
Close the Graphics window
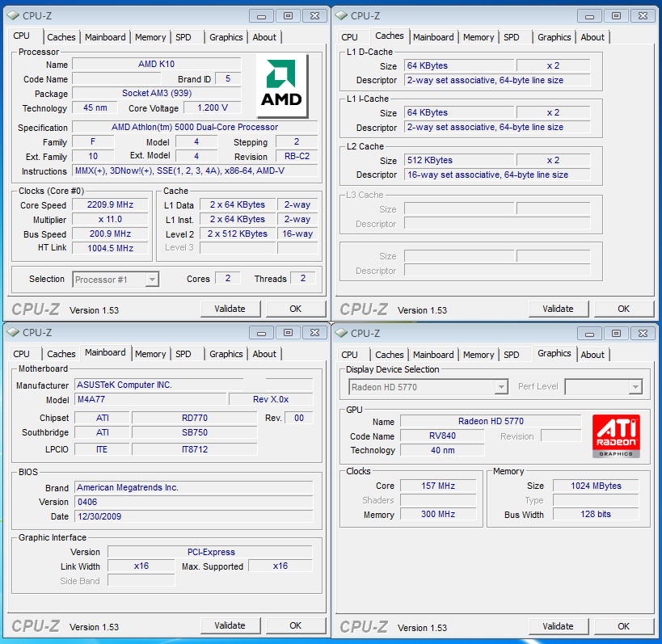coord(643,334)
